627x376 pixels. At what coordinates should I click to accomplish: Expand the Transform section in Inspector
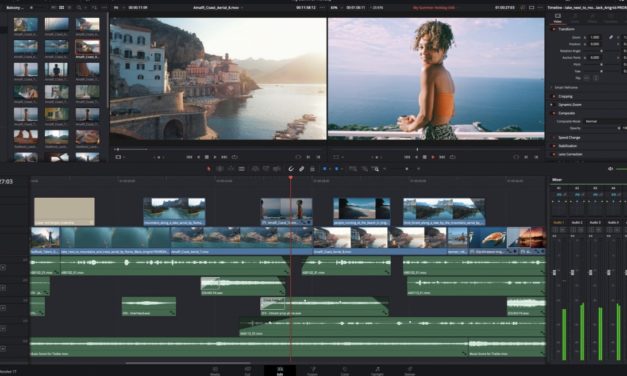pos(567,29)
